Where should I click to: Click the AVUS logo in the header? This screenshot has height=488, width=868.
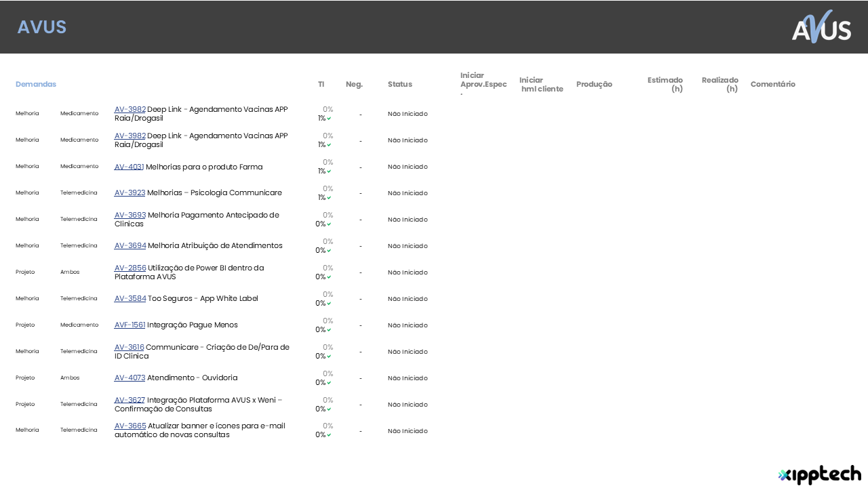821,27
